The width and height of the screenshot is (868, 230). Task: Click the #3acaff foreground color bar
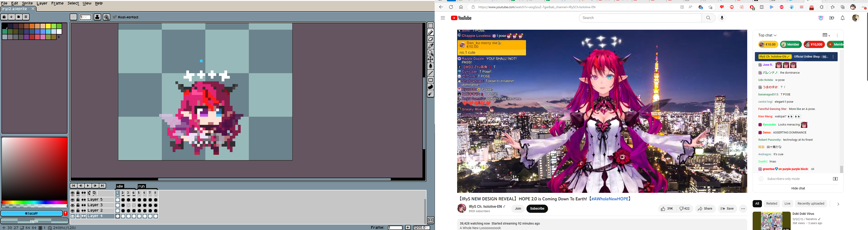[31, 213]
